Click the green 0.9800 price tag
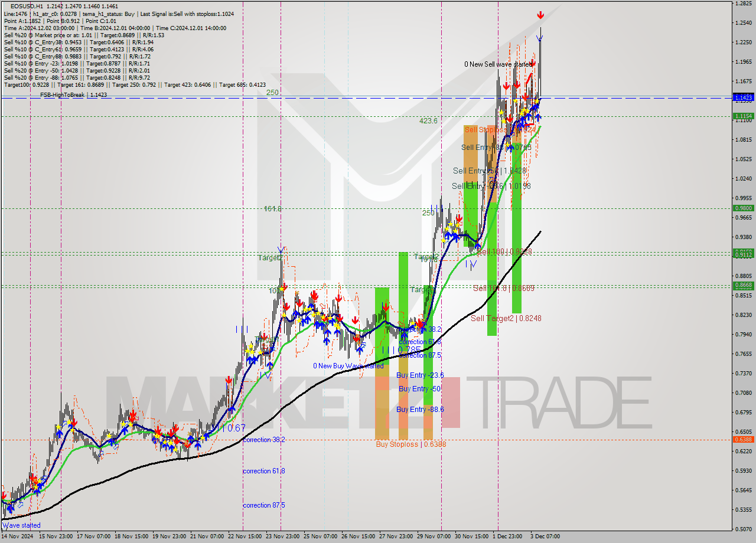The image size is (756, 543). [742, 208]
